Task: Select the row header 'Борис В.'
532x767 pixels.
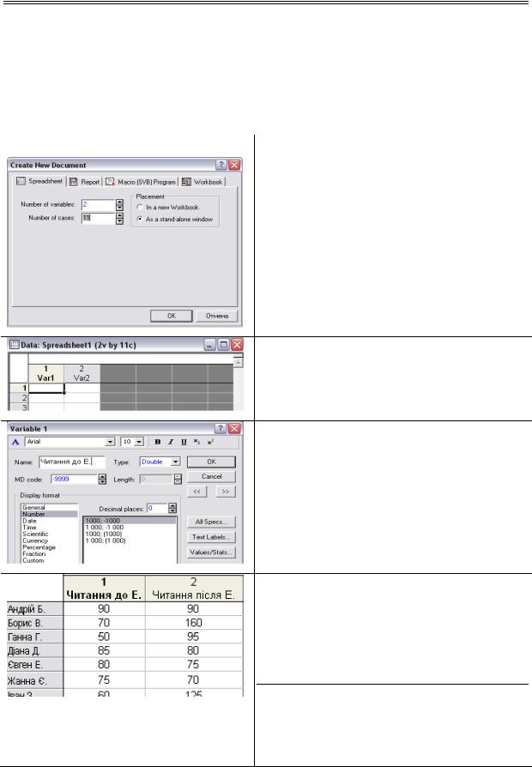Action: pyautogui.click(x=34, y=623)
